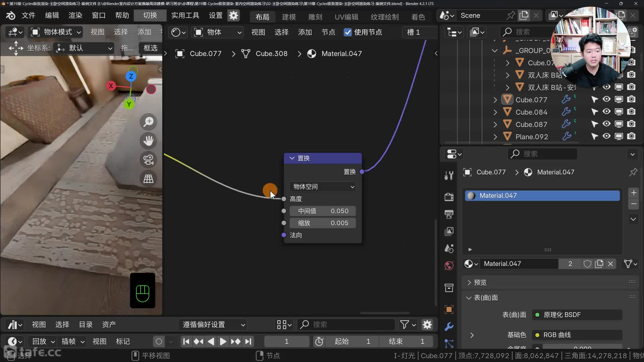Click the viewport zoom magnifier icon
The image size is (644, 362).
pos(148,122)
